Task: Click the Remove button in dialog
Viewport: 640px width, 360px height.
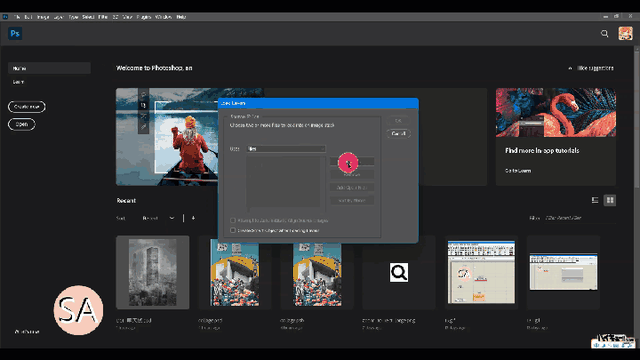Action: click(x=352, y=175)
